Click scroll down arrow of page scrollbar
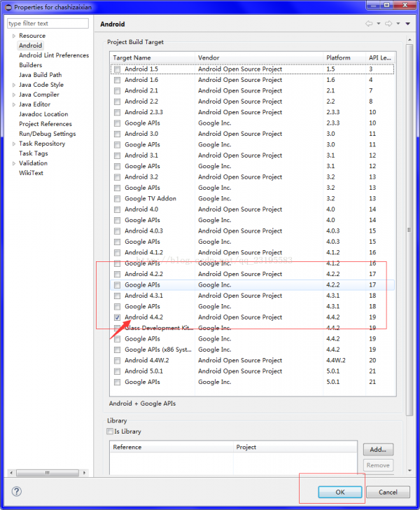The image size is (420, 510). point(409,470)
